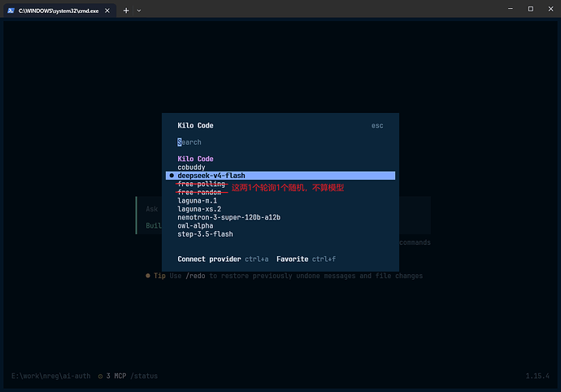The height and width of the screenshot is (392, 561).
Task: Select the deepseek-v4-flash model entry
Action: [x=280, y=176]
